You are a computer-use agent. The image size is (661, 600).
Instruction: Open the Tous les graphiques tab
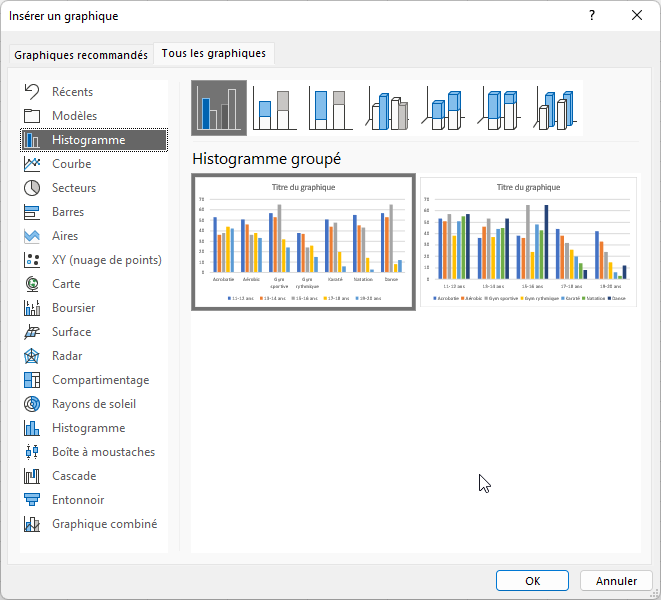pos(216,54)
